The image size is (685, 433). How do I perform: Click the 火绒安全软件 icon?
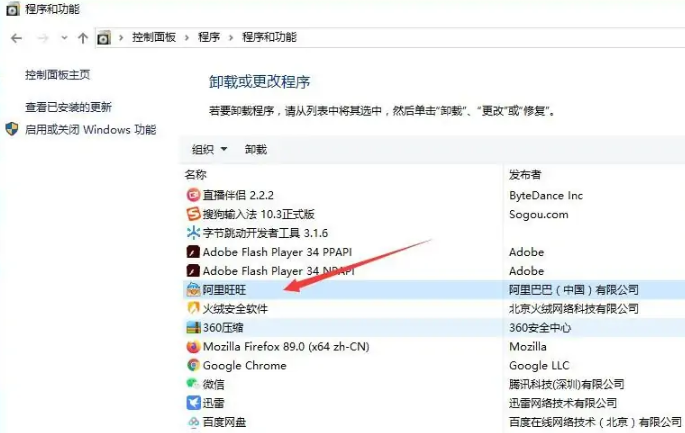pos(193,309)
